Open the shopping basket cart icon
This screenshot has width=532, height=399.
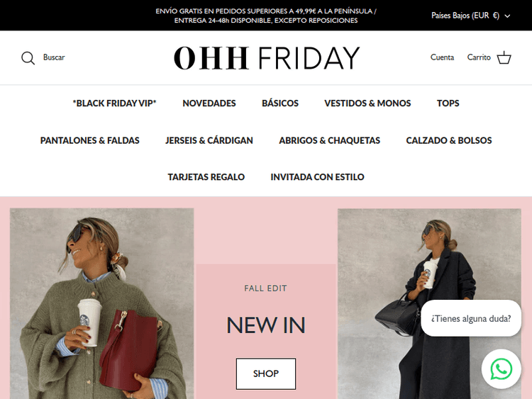(x=504, y=57)
